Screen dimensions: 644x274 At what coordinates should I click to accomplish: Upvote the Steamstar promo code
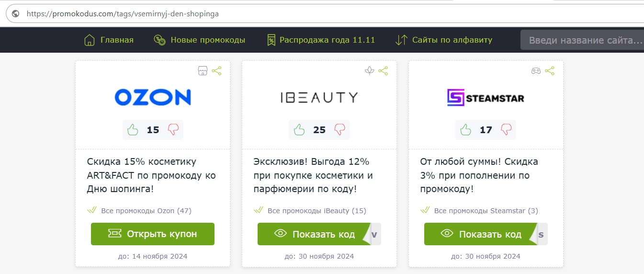[x=466, y=130]
